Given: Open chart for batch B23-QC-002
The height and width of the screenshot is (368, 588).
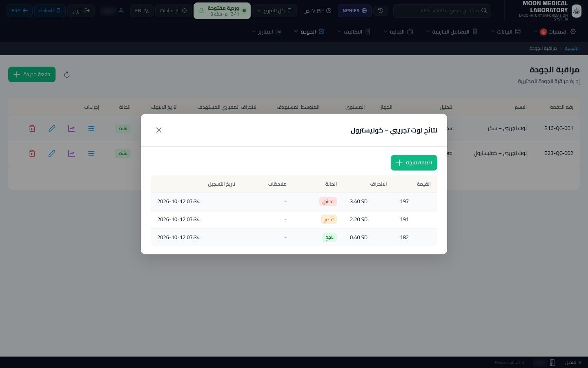Looking at the screenshot, I should 71,153.
